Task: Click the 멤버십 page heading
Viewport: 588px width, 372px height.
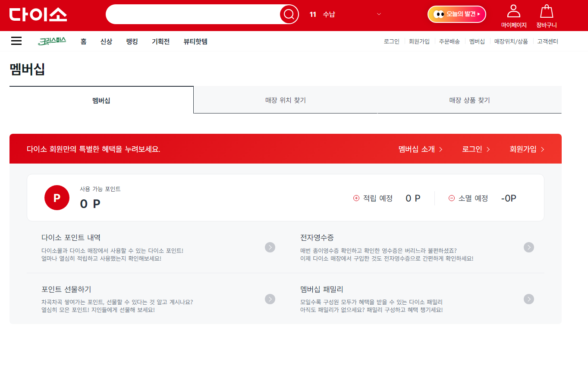Action: coord(27,69)
